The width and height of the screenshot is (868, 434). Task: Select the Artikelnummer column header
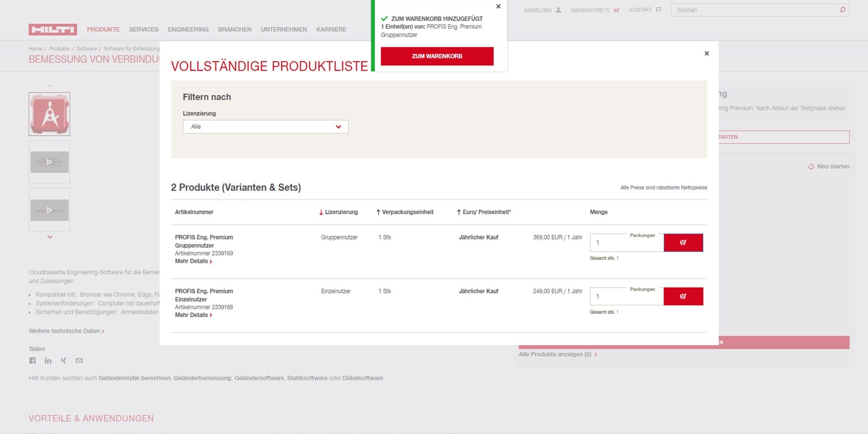pos(194,212)
